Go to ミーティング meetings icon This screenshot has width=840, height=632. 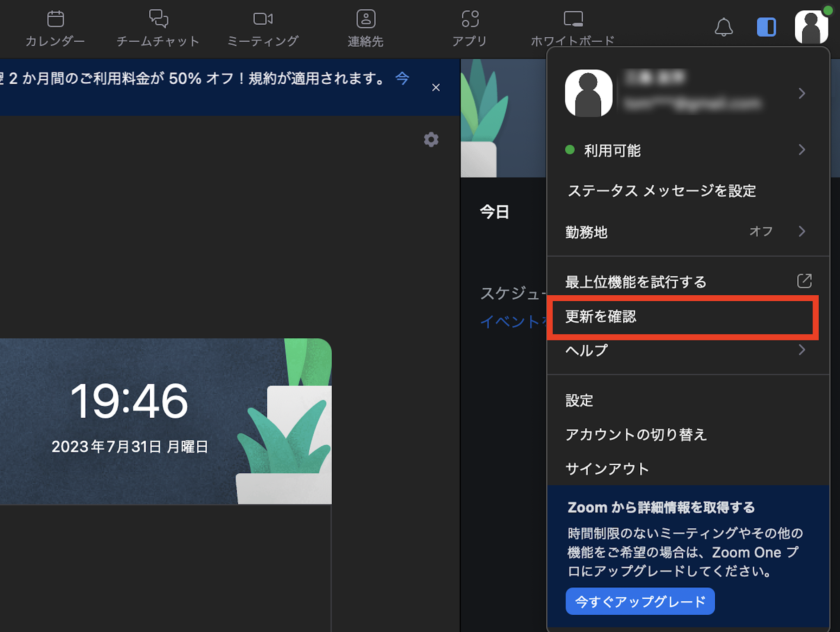pos(263,19)
